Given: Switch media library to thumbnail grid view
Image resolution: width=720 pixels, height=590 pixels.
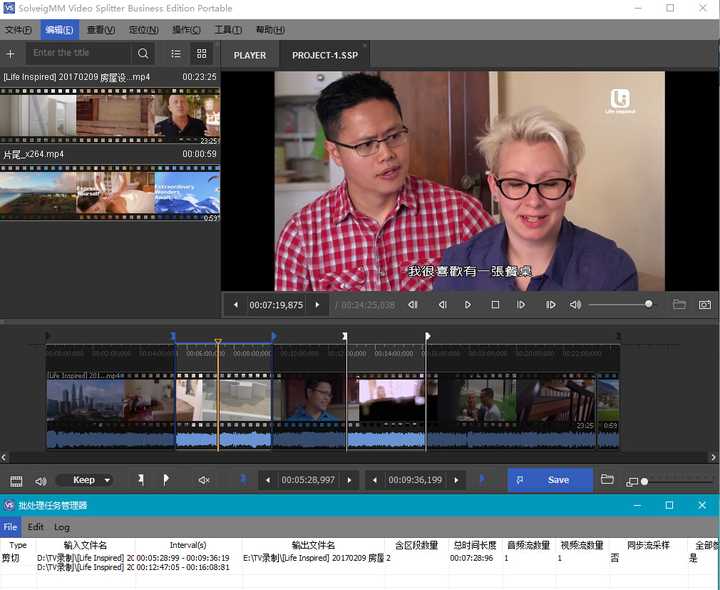Looking at the screenshot, I should [202, 54].
